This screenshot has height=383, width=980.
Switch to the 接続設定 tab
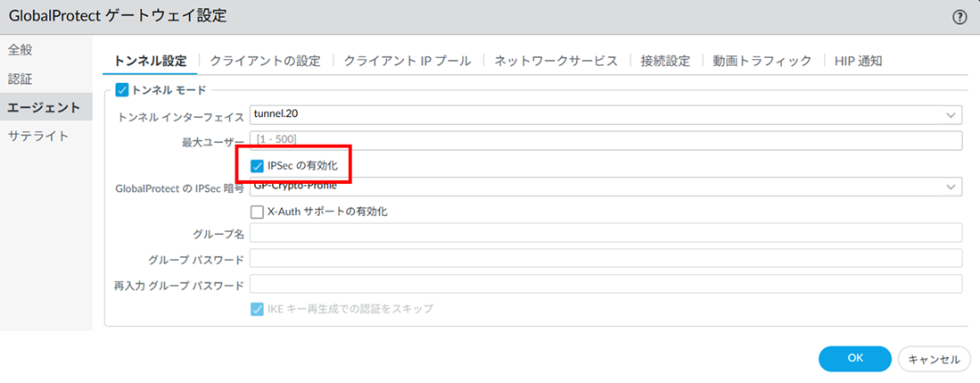pos(665,61)
